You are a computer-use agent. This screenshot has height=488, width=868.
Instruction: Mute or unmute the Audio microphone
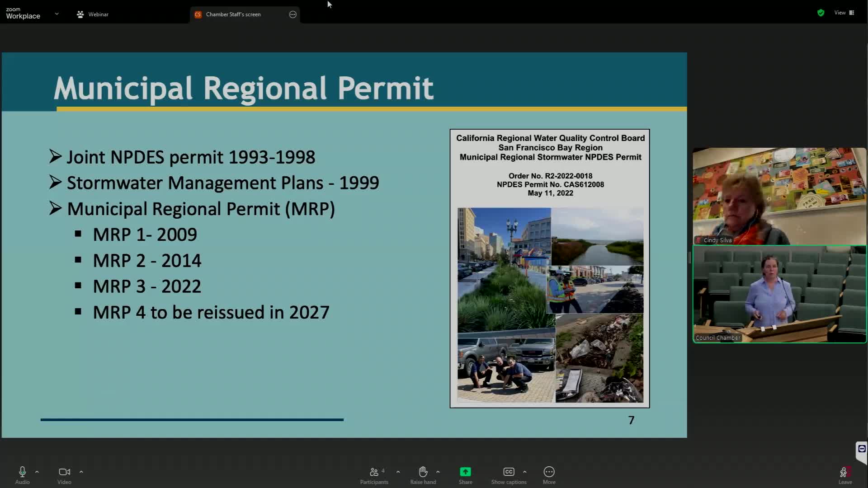pyautogui.click(x=22, y=472)
